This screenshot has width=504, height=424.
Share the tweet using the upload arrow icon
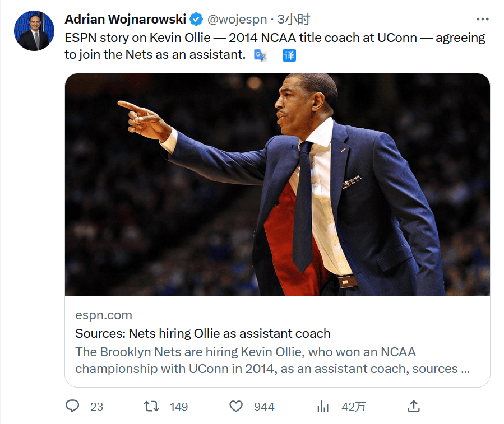414,406
